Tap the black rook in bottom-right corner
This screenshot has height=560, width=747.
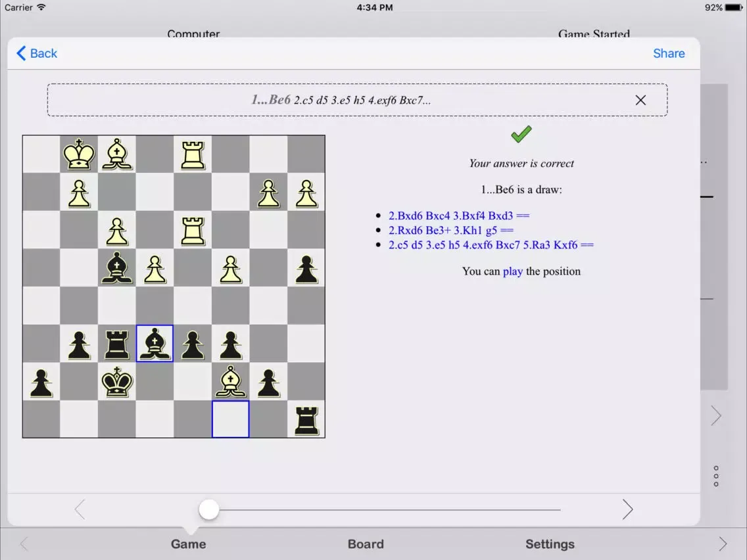coord(306,419)
